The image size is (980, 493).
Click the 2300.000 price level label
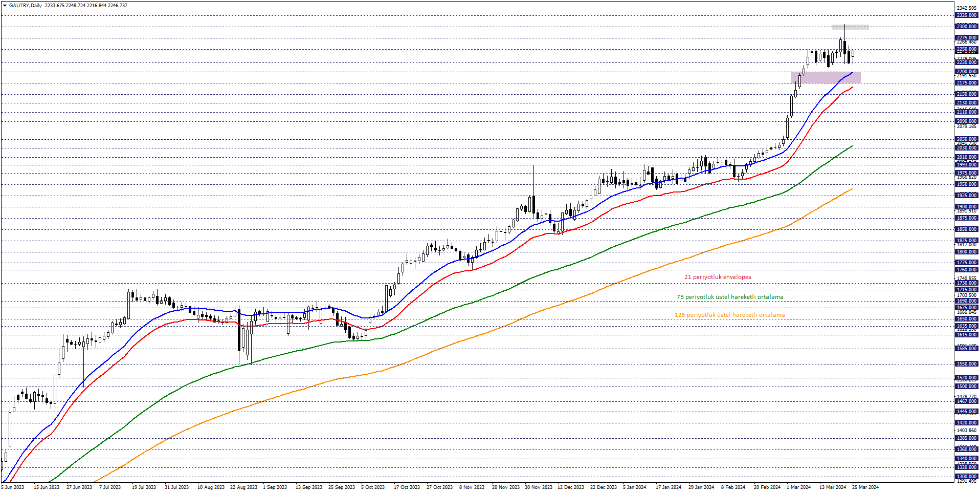[966, 27]
